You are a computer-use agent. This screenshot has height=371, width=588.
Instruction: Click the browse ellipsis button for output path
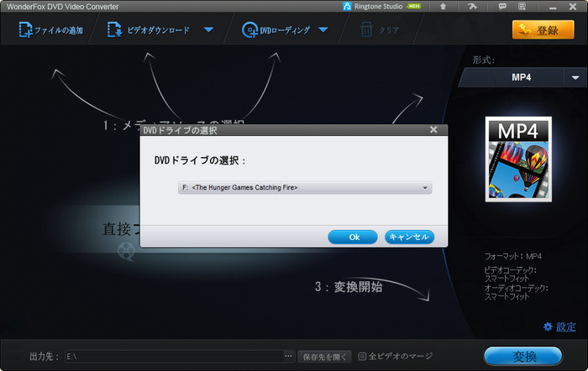(x=288, y=357)
